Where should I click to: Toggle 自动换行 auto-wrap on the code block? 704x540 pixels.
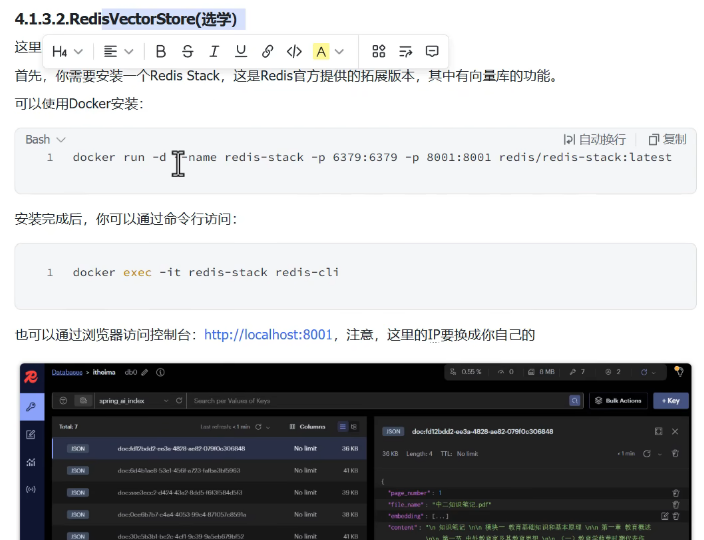point(594,140)
